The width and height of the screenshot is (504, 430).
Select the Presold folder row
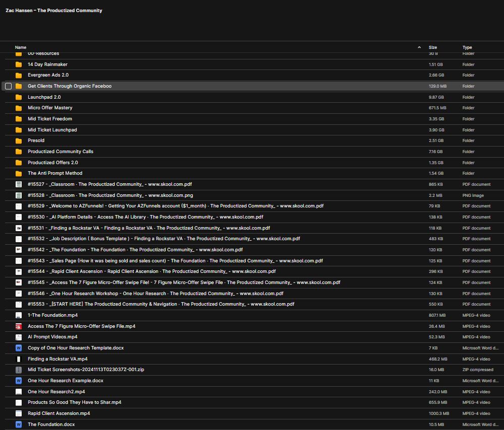click(x=36, y=140)
